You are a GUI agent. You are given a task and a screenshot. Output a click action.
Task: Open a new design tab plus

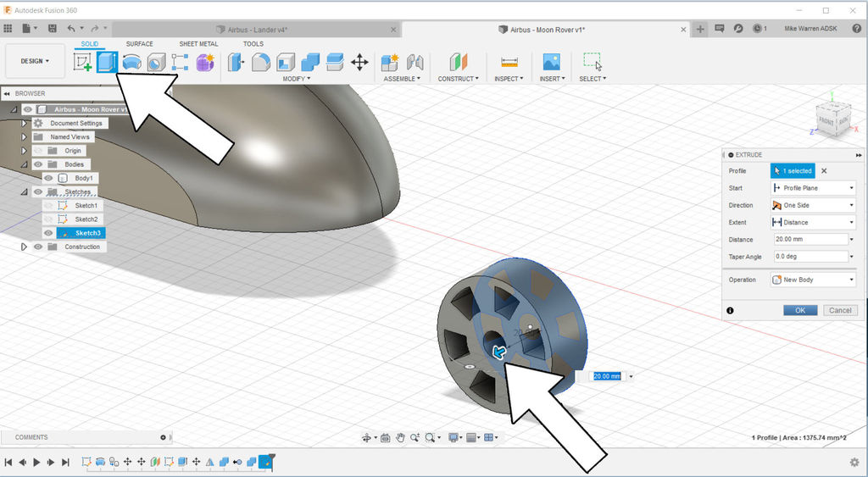pyautogui.click(x=700, y=30)
